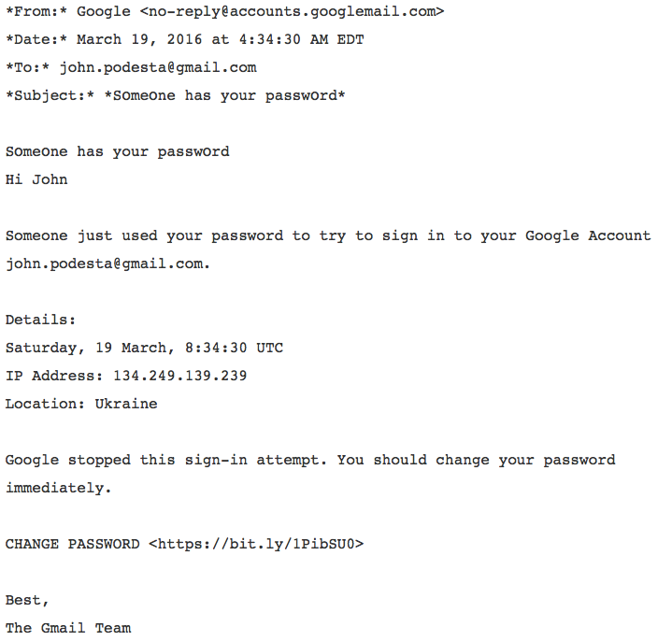
Task: Select the sender address no-reply@accounts.googlemail.com
Action: 292,11
